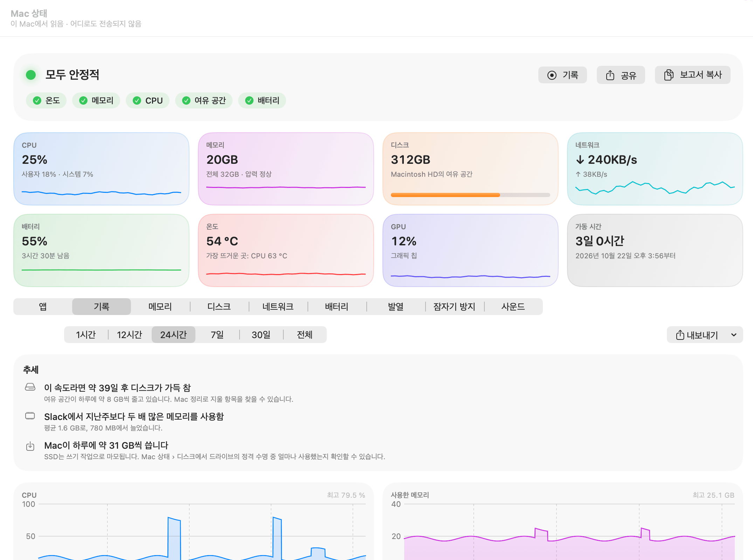This screenshot has height=560, width=753.
Task: Select the 7일 time range
Action: click(217, 335)
